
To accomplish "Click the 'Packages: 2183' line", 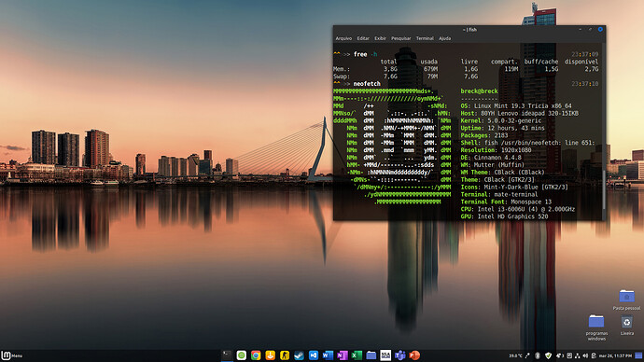I will (484, 135).
